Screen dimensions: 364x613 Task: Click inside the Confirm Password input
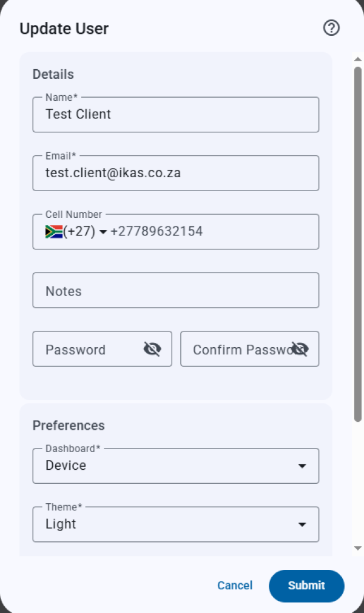pyautogui.click(x=237, y=349)
